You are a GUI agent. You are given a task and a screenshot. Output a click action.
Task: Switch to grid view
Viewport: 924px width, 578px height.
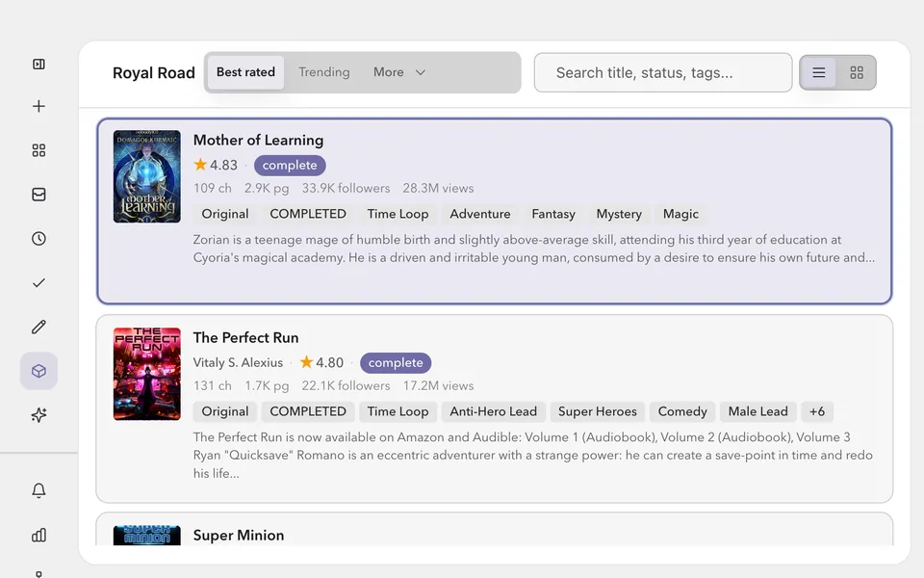point(857,72)
